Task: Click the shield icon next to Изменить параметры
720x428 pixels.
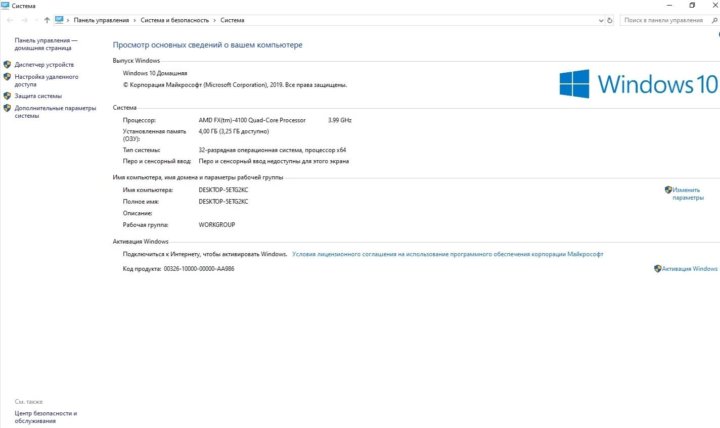Action: [668, 189]
